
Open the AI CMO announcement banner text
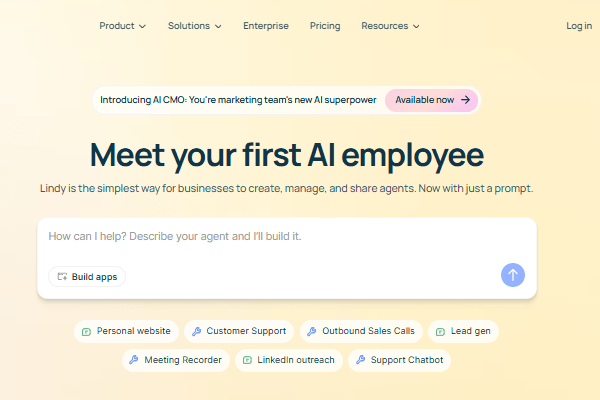pos(238,100)
